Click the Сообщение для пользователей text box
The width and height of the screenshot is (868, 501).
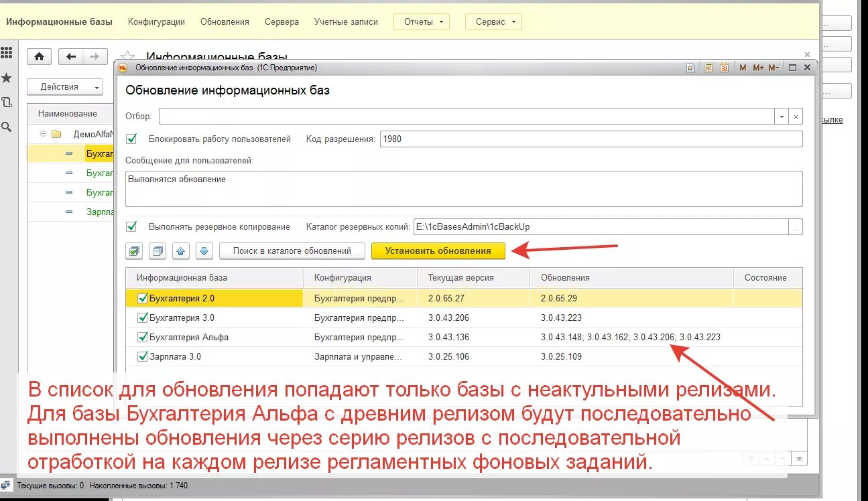(x=464, y=189)
